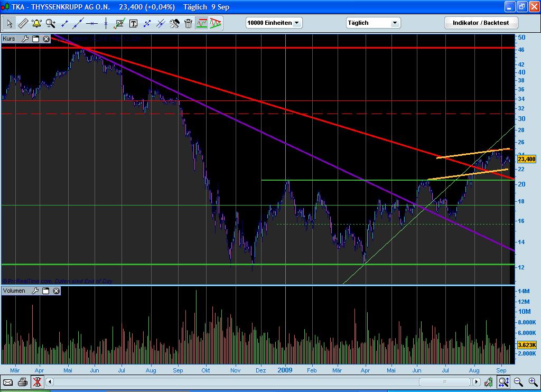
Task: Select the ruler measurement tool
Action: tap(23, 23)
